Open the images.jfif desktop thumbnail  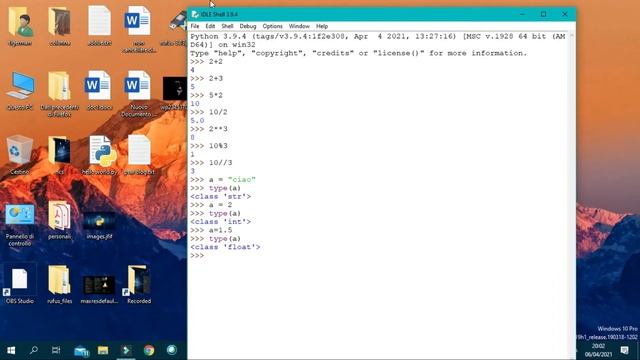tap(99, 224)
